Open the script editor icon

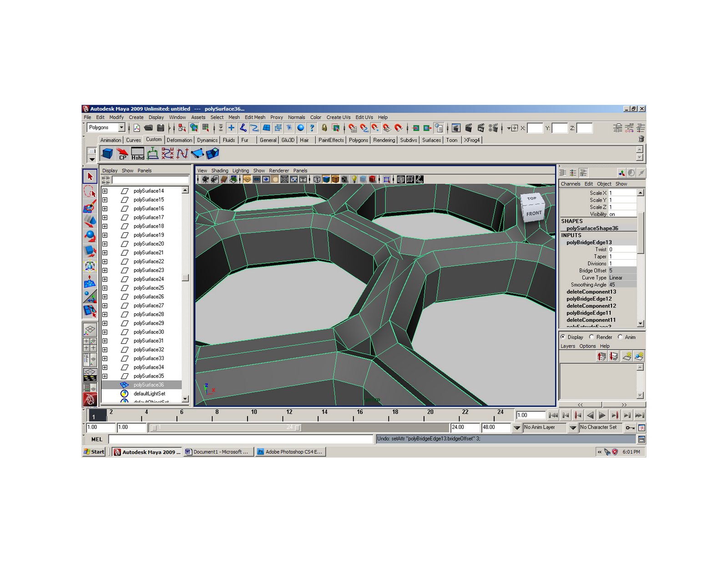pos(642,439)
